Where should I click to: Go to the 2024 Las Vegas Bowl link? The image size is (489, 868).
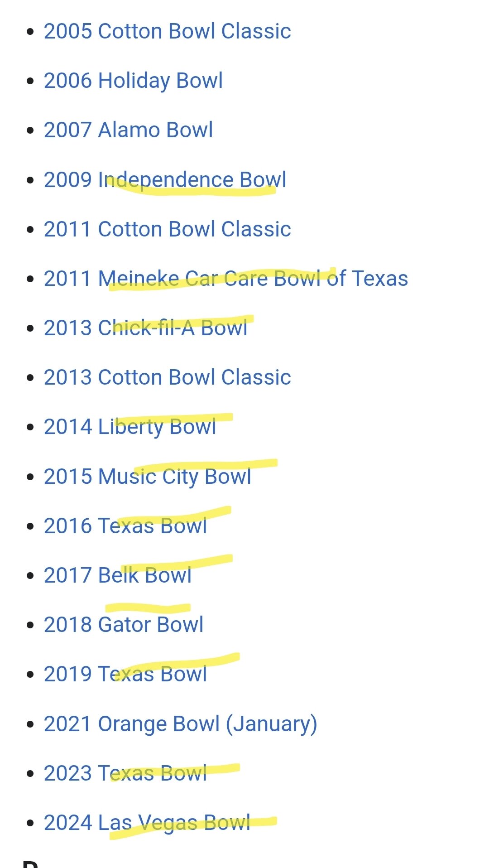(x=147, y=823)
